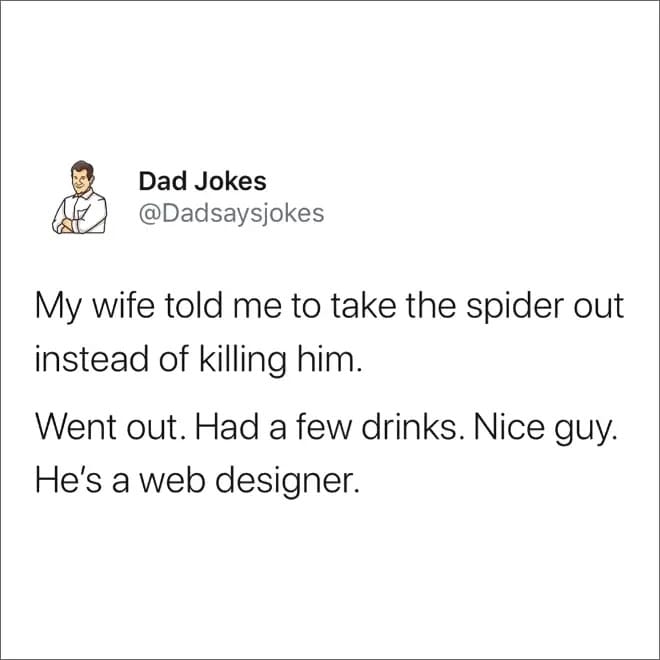Click the word "drinks" in the tweet

point(410,427)
